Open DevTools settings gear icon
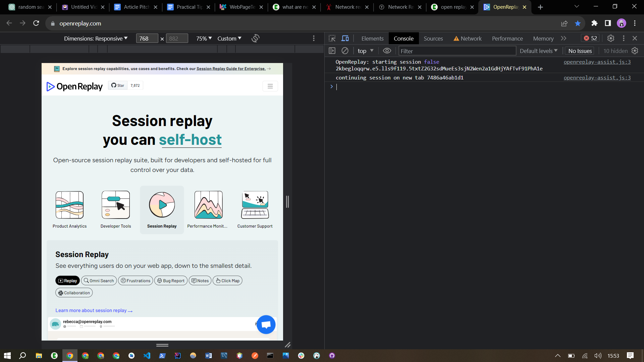The width and height of the screenshot is (644, 362). [x=611, y=39]
